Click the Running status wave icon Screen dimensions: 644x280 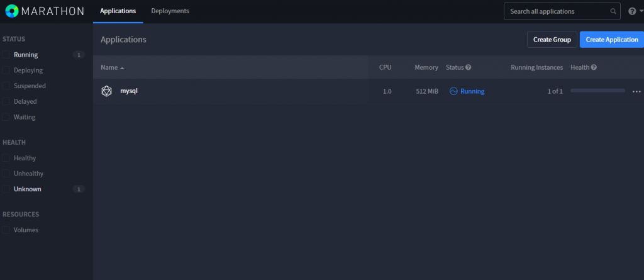[453, 91]
